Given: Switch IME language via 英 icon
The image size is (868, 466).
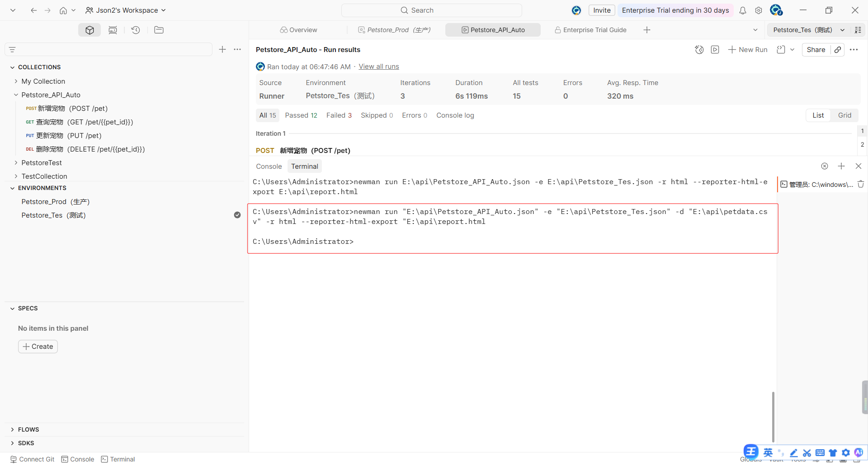Looking at the screenshot, I should point(768,453).
